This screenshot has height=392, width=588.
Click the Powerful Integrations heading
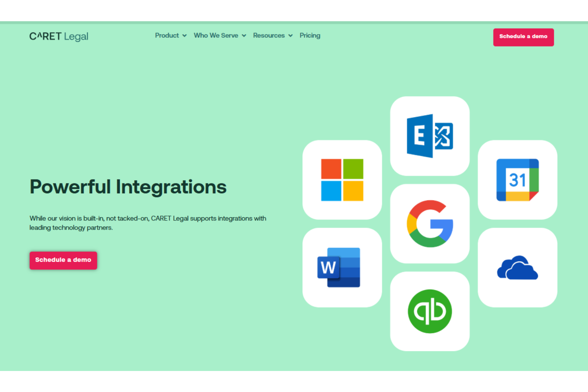128,187
